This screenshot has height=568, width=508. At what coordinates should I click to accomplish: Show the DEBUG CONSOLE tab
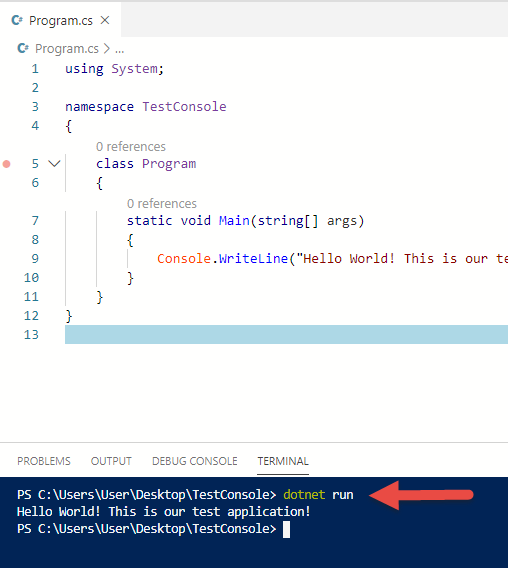(x=195, y=461)
